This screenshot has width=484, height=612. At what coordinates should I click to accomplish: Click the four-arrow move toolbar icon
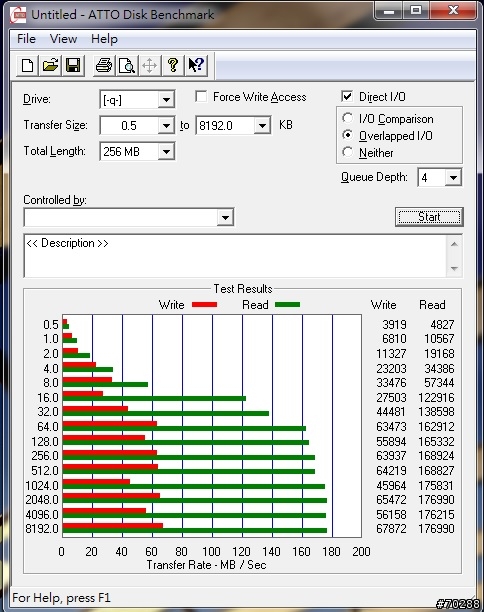(x=149, y=65)
